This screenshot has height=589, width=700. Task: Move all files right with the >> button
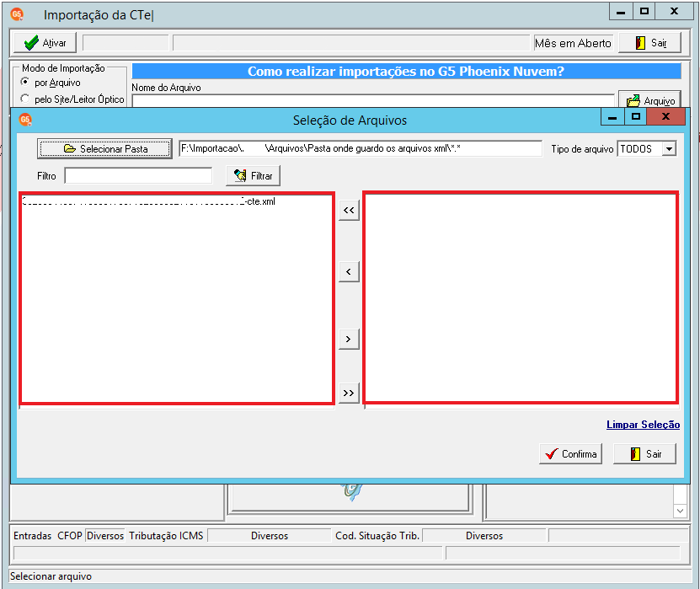349,393
